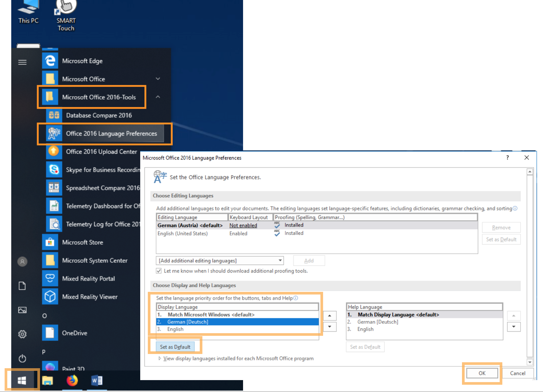
Task: Click Set as Default under Display Language
Action: [x=175, y=347]
